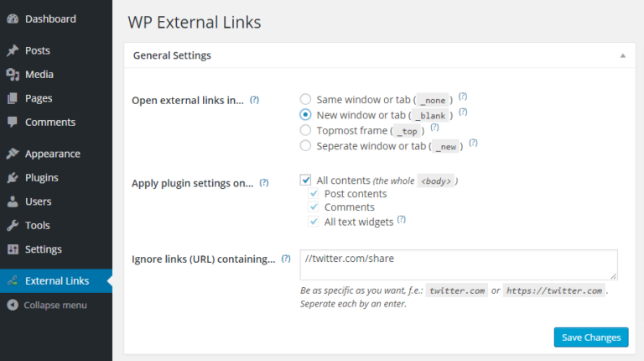
Task: Click the Users person icon
Action: tap(13, 201)
